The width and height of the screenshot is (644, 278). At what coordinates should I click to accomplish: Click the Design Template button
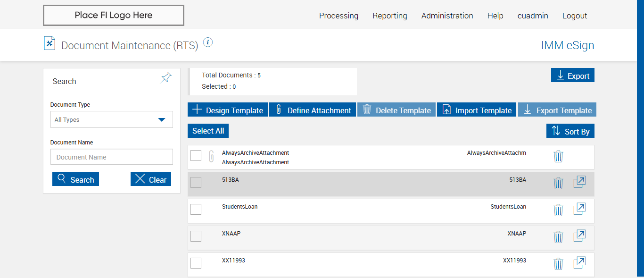point(228,110)
